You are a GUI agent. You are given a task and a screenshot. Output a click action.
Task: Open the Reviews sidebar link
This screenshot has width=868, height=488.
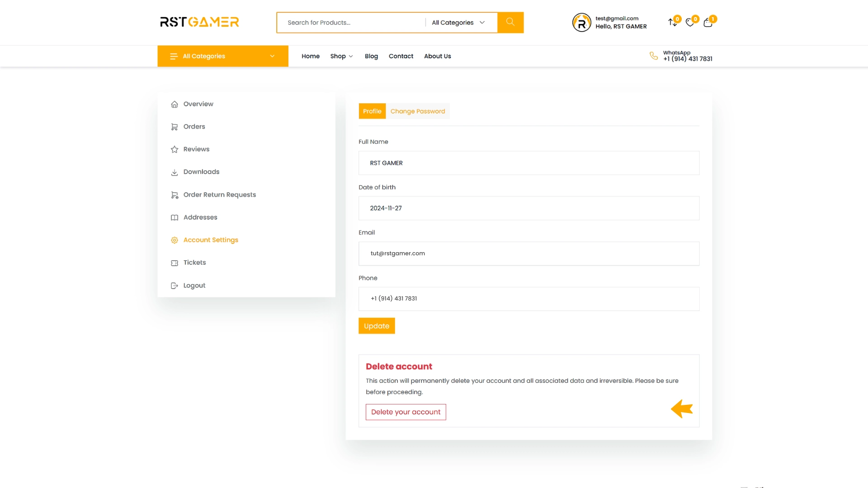(197, 149)
